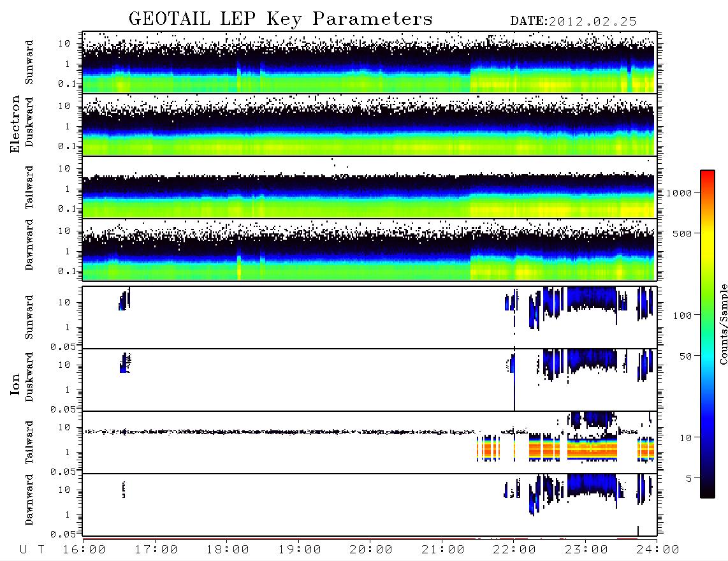Click the Electron Sunward spectrogram panel
Viewport: 728px width, 561px height.
pyautogui.click(x=370, y=62)
